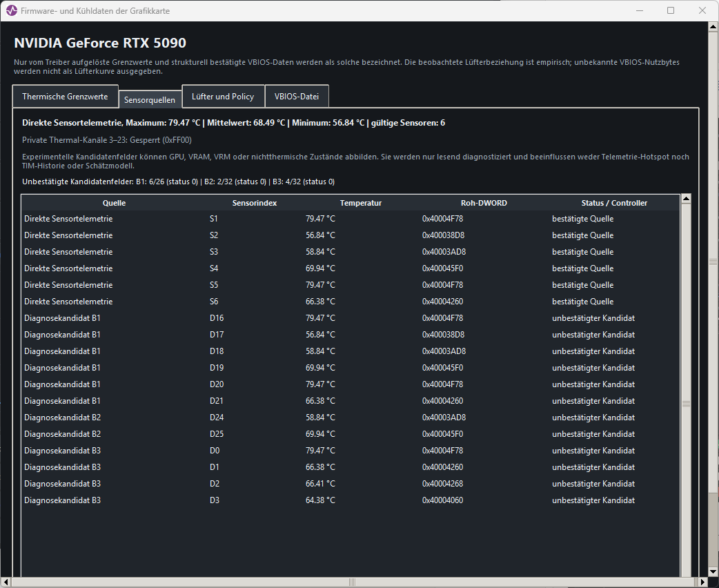Screen dimensions: 719x588
Task: Select the Diagnosekandidat B1 D16 row
Action: (x=351, y=318)
